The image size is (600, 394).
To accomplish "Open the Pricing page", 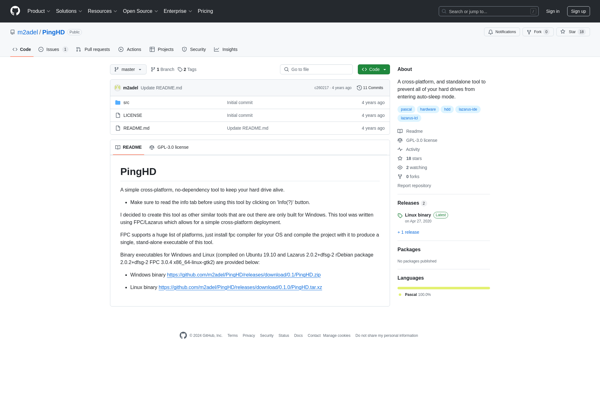I will point(205,11).
